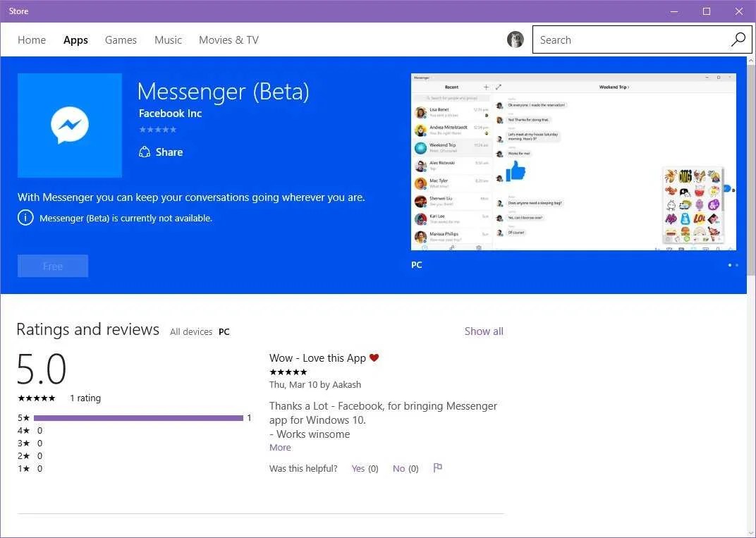The height and width of the screenshot is (538, 756).
Task: Click the Ratings and reviews heading
Action: [x=87, y=329]
